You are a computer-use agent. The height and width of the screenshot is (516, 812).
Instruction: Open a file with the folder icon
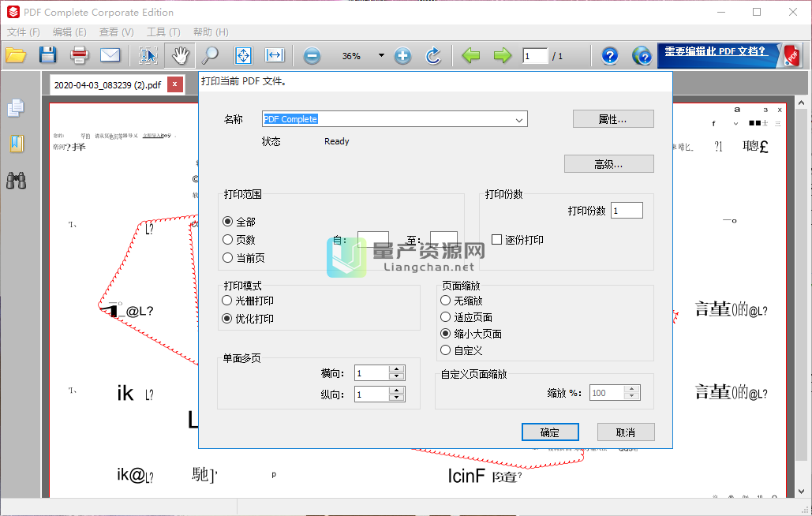pyautogui.click(x=16, y=55)
